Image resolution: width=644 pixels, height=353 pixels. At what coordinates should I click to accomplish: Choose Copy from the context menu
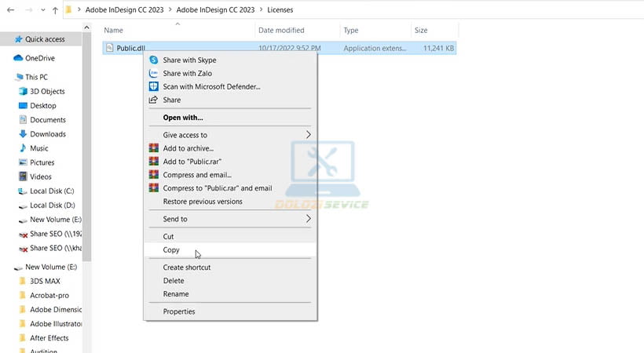[171, 250]
